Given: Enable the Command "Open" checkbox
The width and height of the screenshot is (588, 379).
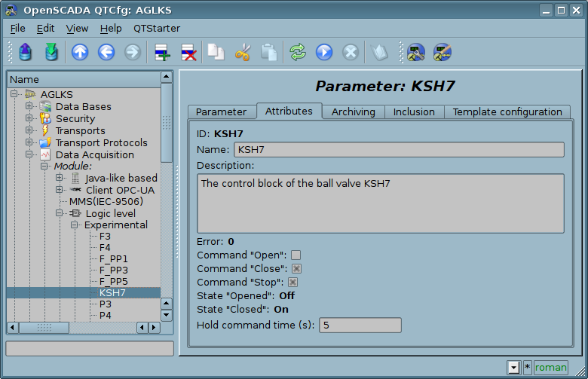Looking at the screenshot, I should [x=296, y=255].
